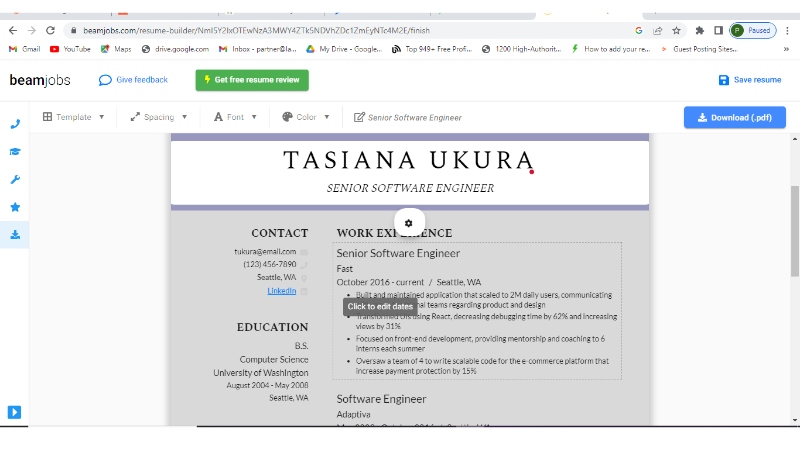This screenshot has height=449, width=800.
Task: Click the download icon in left sidebar
Action: click(15, 235)
